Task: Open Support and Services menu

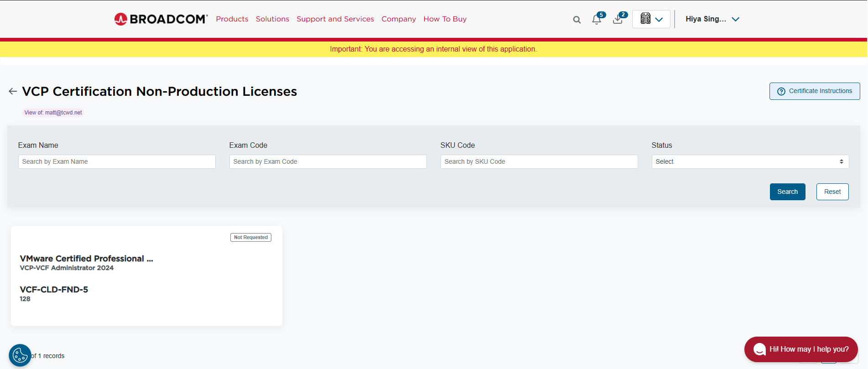Action: [x=335, y=19]
